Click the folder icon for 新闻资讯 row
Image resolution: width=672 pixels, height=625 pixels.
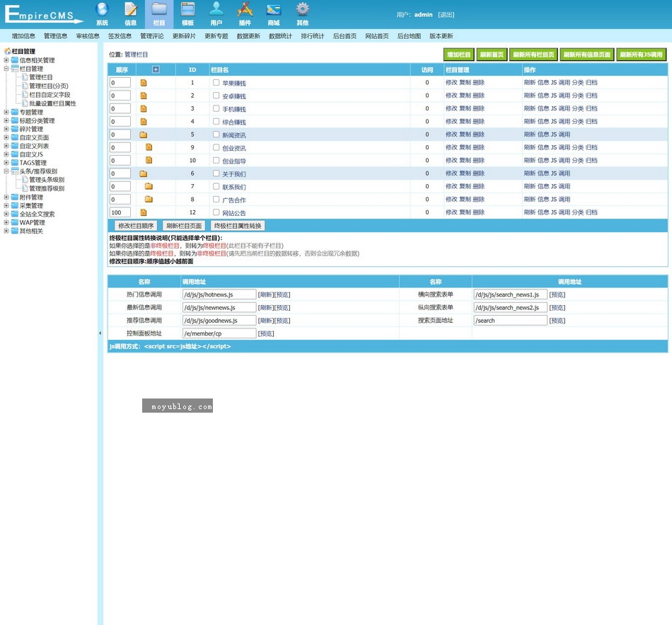pos(143,134)
